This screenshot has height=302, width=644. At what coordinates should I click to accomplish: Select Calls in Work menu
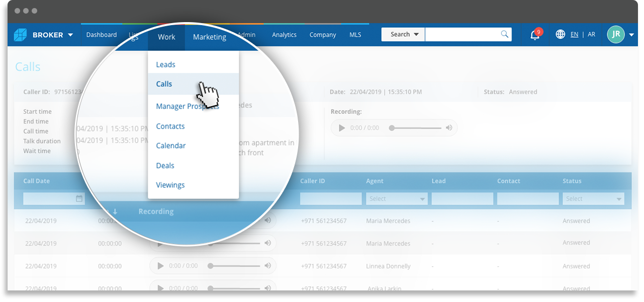pos(194,84)
